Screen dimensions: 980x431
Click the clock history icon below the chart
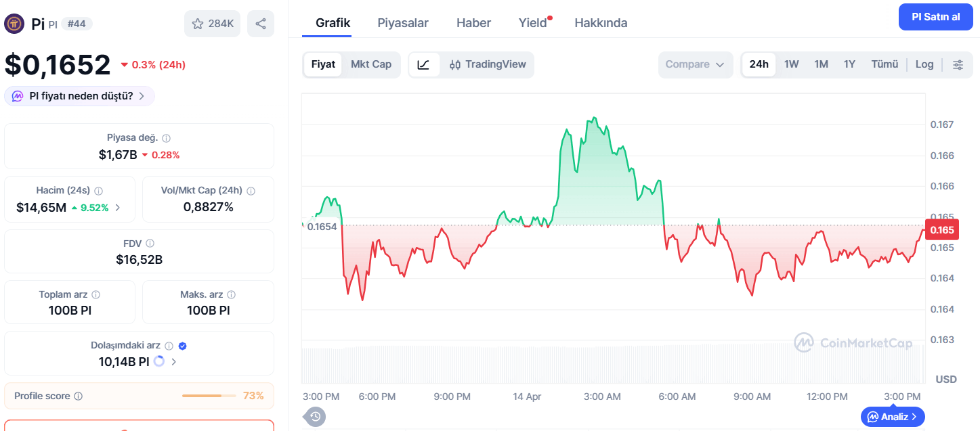(314, 417)
